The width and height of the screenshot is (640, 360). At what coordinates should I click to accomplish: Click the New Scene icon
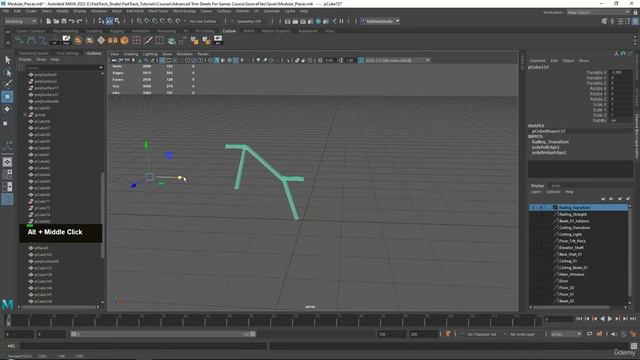pos(49,21)
